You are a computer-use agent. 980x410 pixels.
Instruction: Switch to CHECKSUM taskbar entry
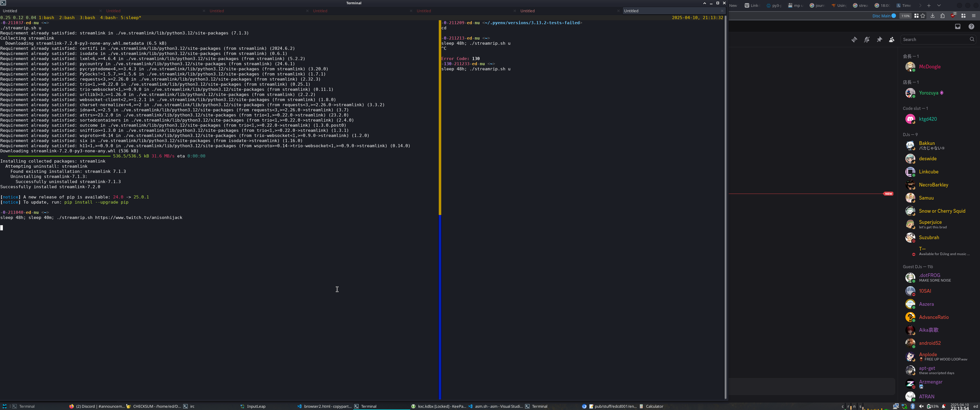154,406
